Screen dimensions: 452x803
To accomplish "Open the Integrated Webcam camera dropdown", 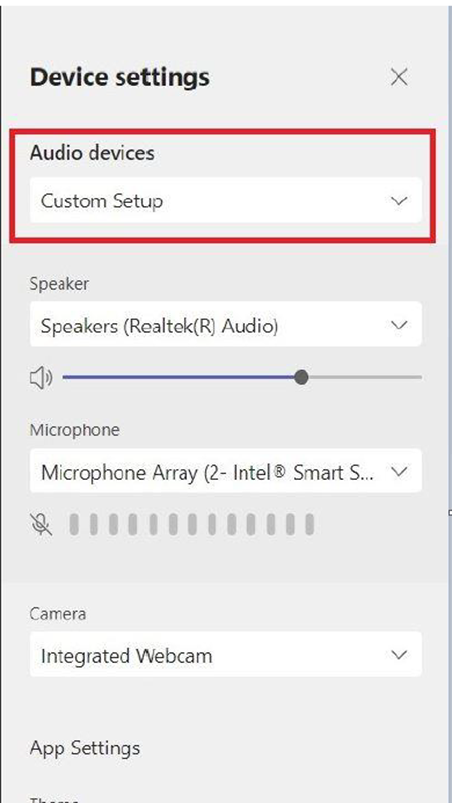I will coord(226,654).
